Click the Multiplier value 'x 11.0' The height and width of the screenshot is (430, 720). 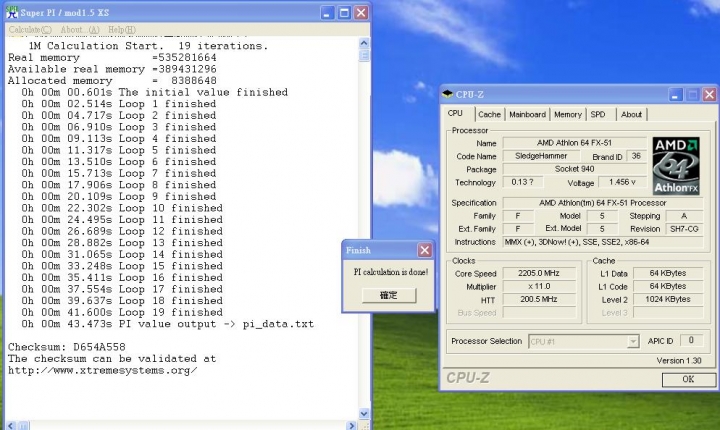539,286
